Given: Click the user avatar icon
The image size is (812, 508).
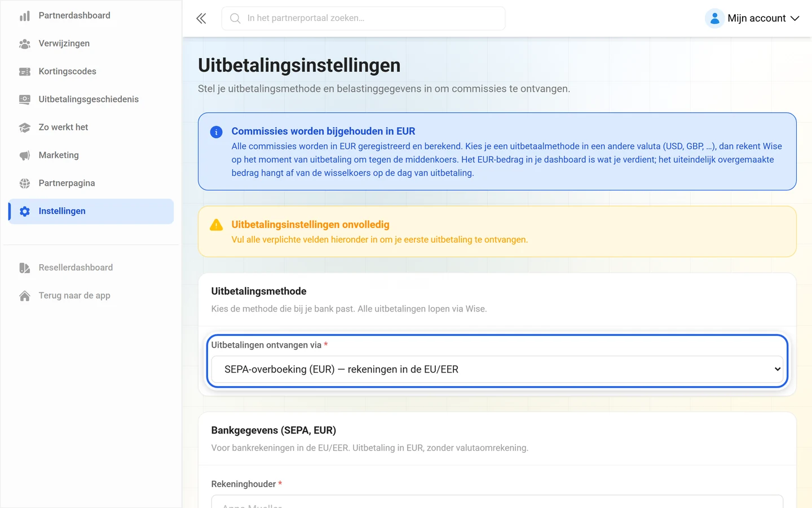Looking at the screenshot, I should coord(714,19).
